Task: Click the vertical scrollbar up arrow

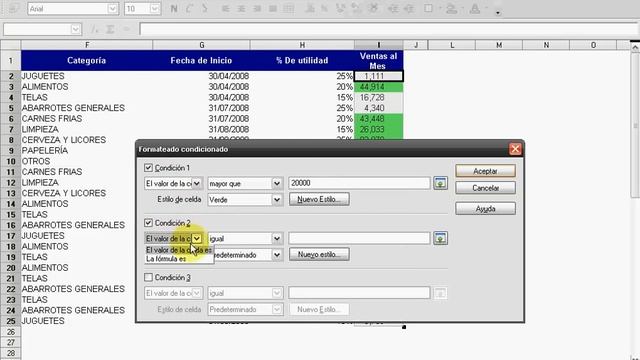Action: [x=635, y=47]
